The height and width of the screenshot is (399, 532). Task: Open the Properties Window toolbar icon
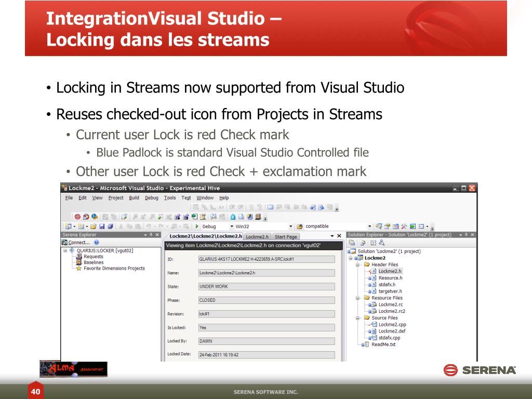pos(387,227)
